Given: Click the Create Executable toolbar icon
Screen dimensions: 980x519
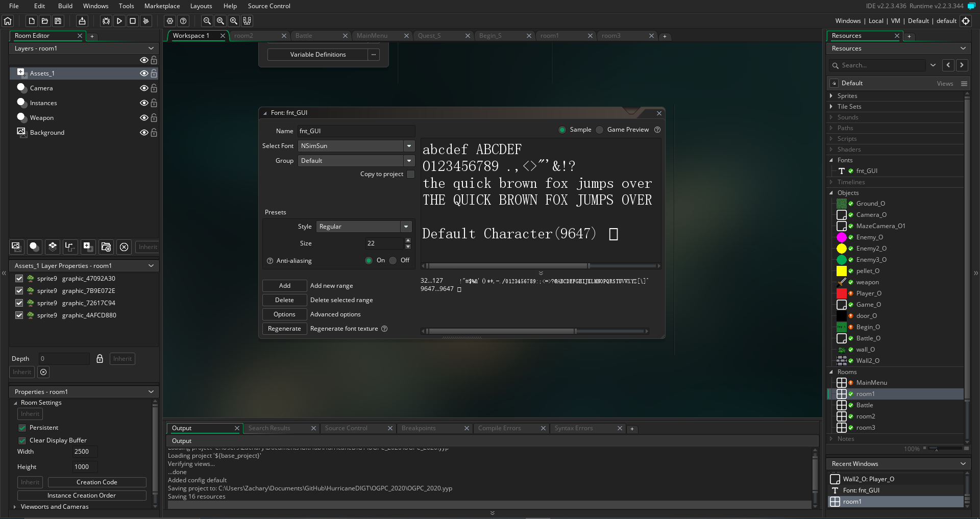Looking at the screenshot, I should click(82, 21).
